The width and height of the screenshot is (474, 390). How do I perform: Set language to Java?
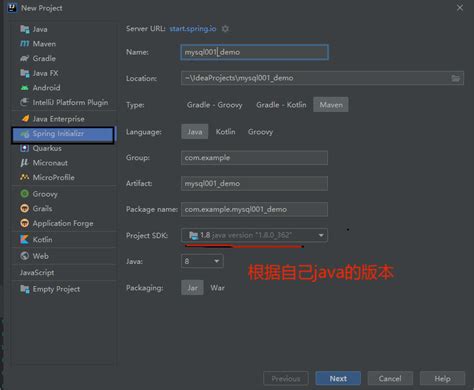tap(195, 132)
